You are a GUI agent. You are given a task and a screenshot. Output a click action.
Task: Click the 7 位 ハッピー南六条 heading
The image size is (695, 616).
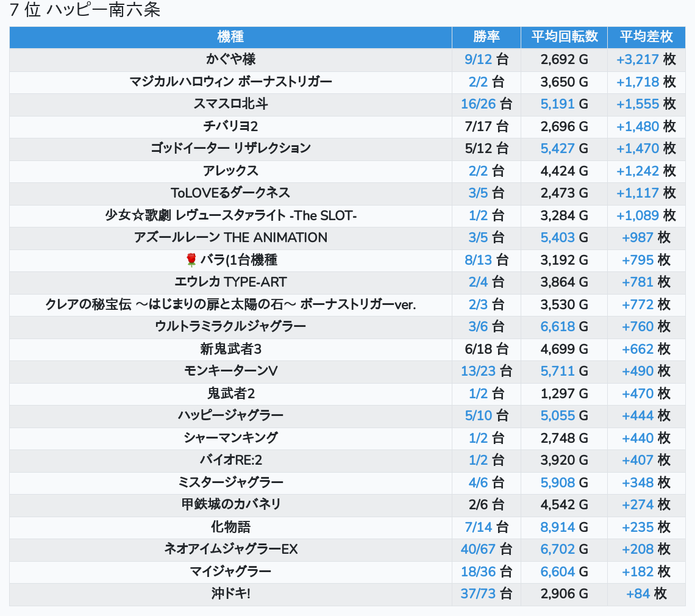[x=85, y=10]
